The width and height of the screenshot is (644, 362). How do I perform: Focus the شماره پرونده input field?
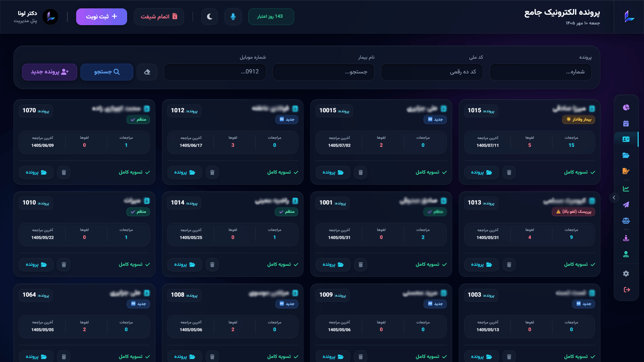click(x=540, y=72)
